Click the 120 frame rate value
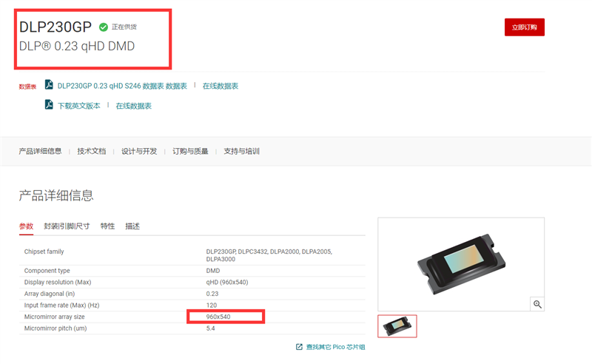 [212, 305]
